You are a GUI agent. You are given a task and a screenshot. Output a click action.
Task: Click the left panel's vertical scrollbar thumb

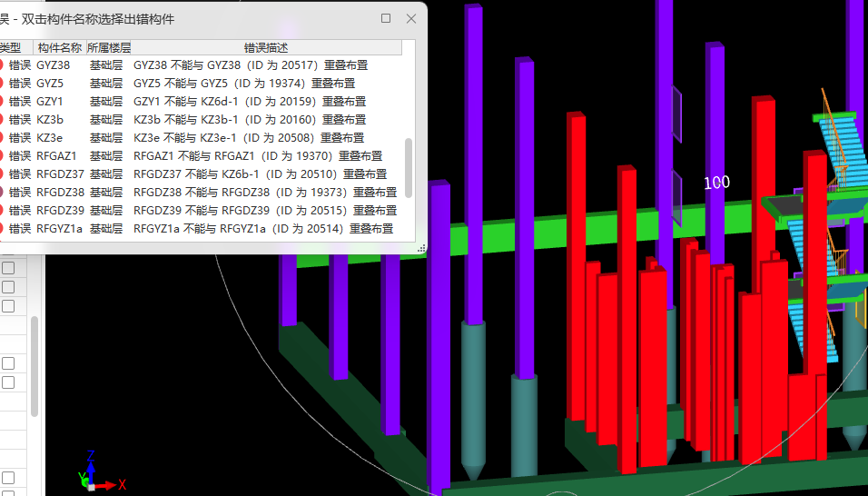pyautogui.click(x=35, y=366)
